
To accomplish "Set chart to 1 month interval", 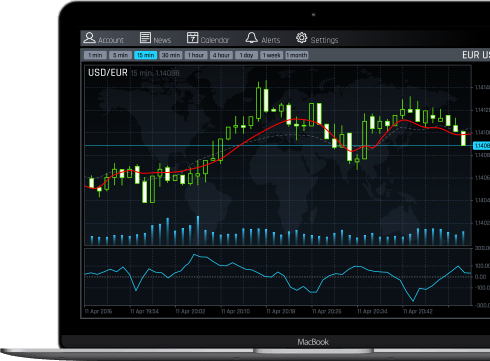I will (297, 55).
